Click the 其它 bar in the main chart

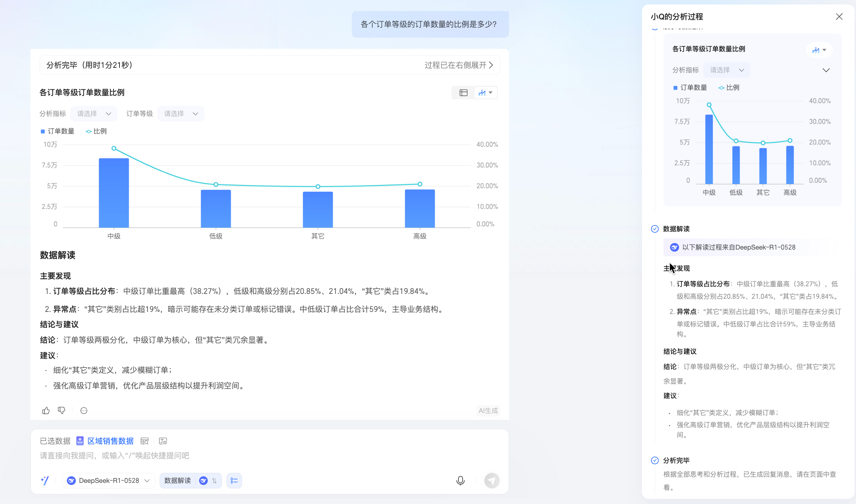(318, 210)
